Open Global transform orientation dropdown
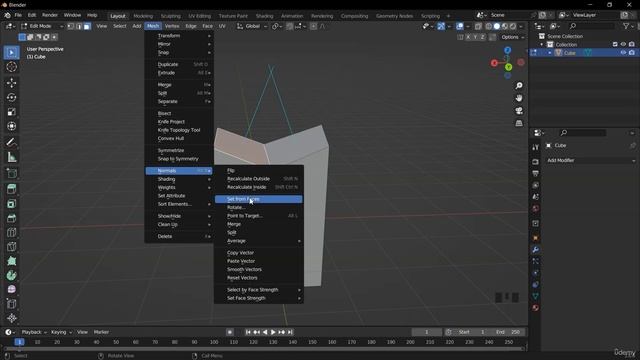640x360 pixels. pyautogui.click(x=252, y=26)
